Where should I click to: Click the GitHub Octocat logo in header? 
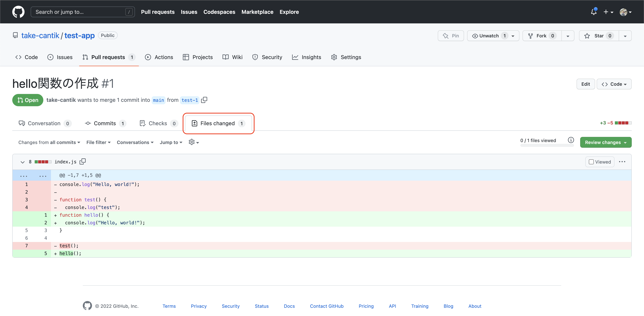click(18, 12)
